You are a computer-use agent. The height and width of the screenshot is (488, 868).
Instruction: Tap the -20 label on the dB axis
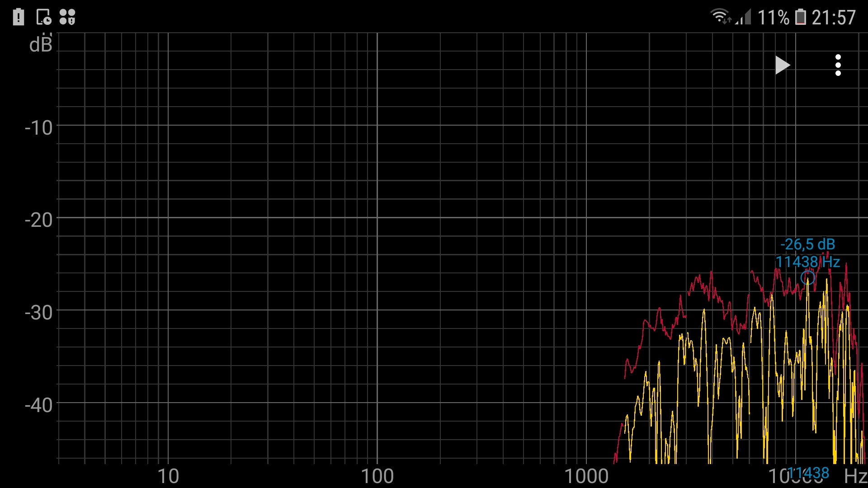coord(39,220)
